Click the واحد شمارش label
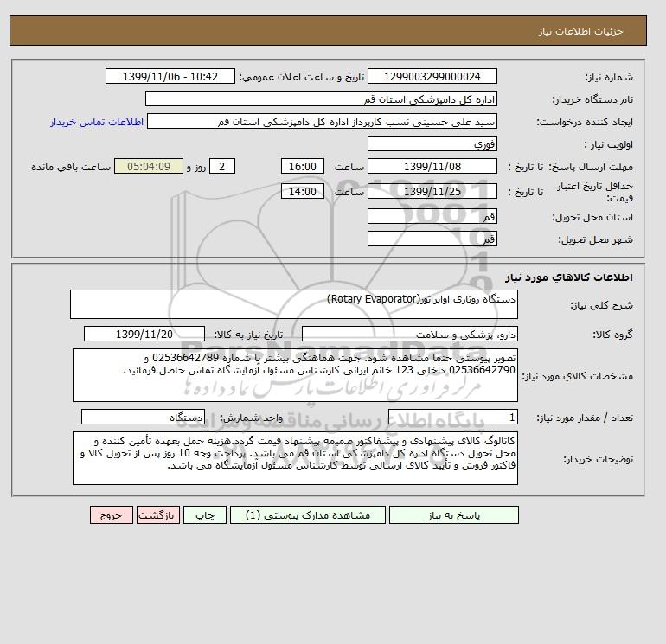The height and width of the screenshot is (644, 666). coord(251,418)
